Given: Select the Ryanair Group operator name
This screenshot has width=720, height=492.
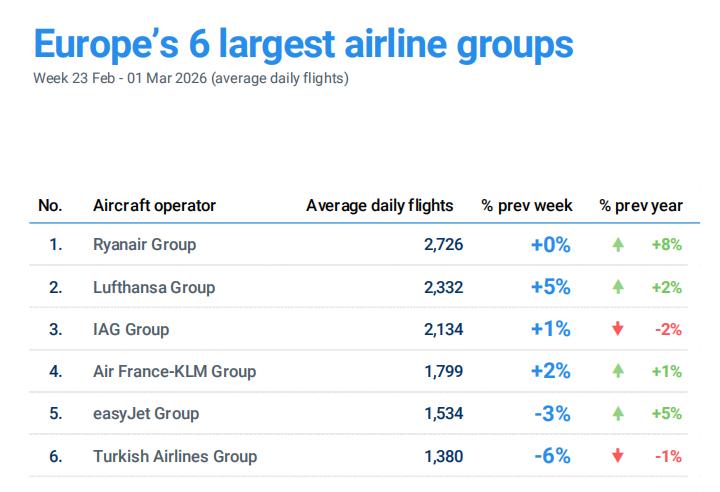Looking at the screenshot, I should click(x=144, y=245).
